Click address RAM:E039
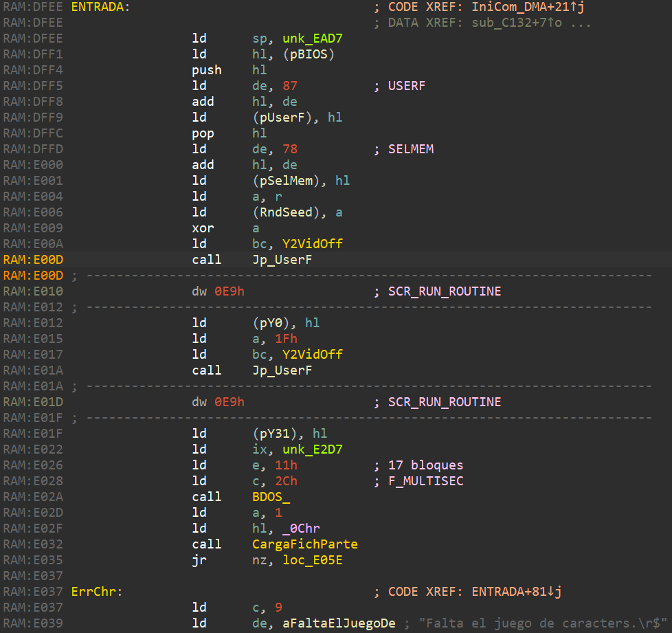Screen dimensions: 672x633 point(33,623)
